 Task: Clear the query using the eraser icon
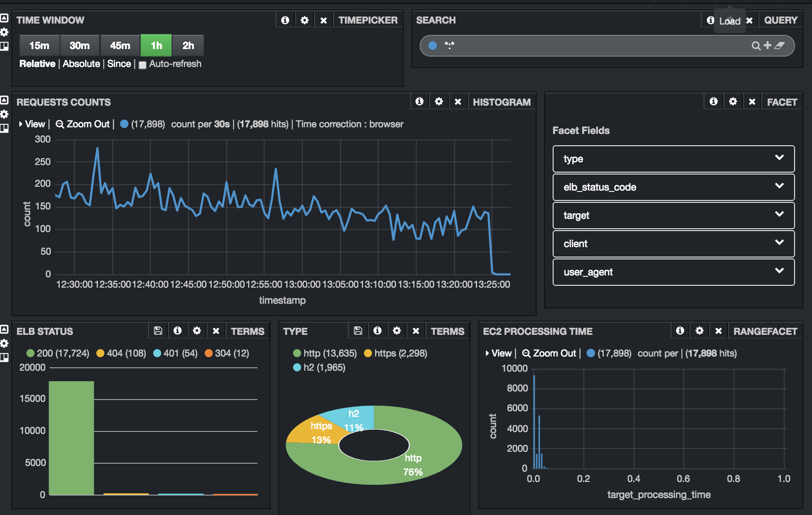[x=780, y=46]
